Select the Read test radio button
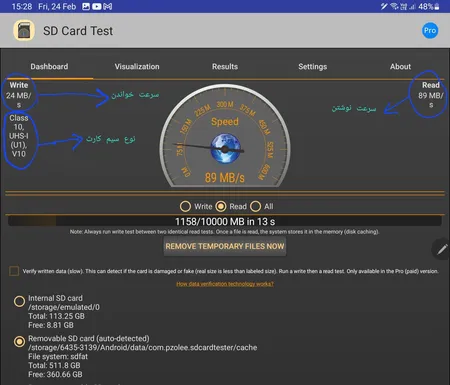This screenshot has width=450, height=385. (x=221, y=206)
